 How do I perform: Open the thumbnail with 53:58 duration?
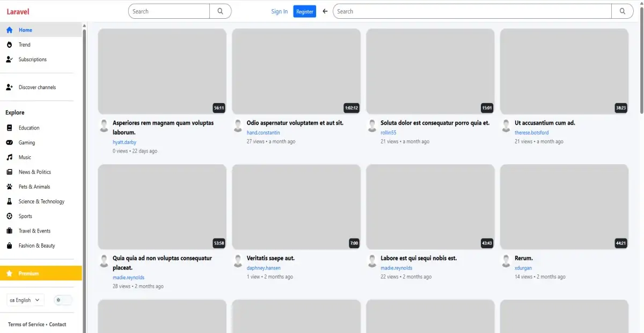click(x=162, y=207)
